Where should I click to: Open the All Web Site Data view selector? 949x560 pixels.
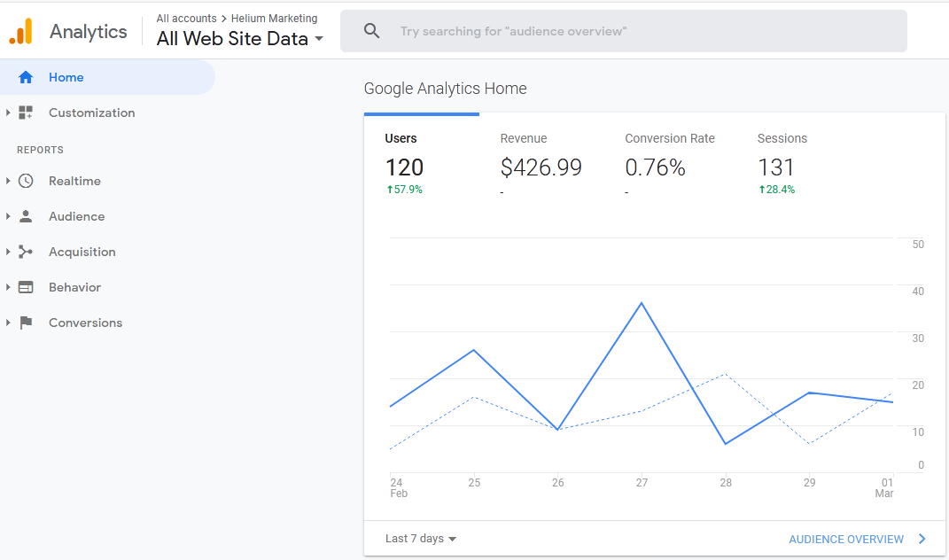point(239,39)
